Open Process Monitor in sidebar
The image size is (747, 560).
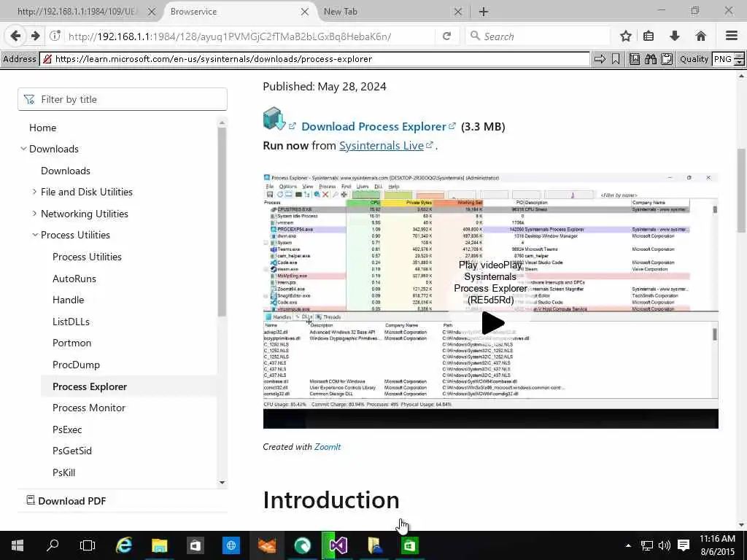88,408
